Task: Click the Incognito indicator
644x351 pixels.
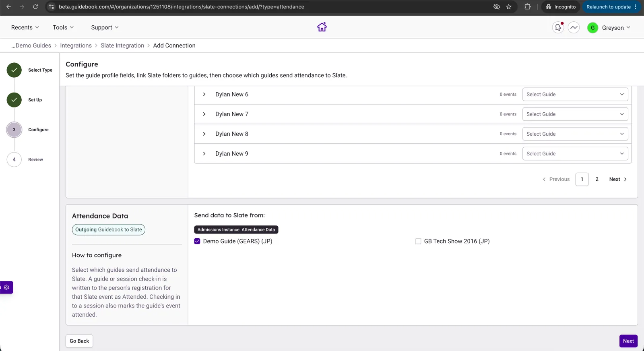Action: click(x=561, y=7)
